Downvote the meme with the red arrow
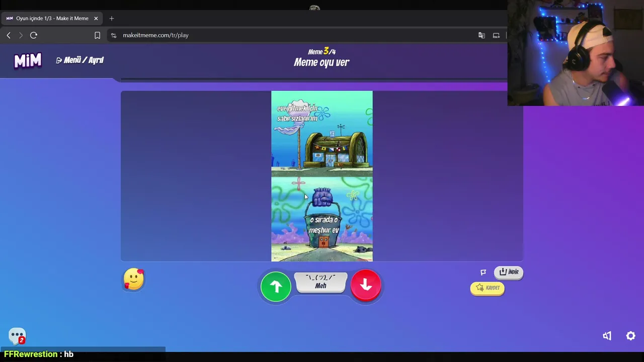 point(366,286)
